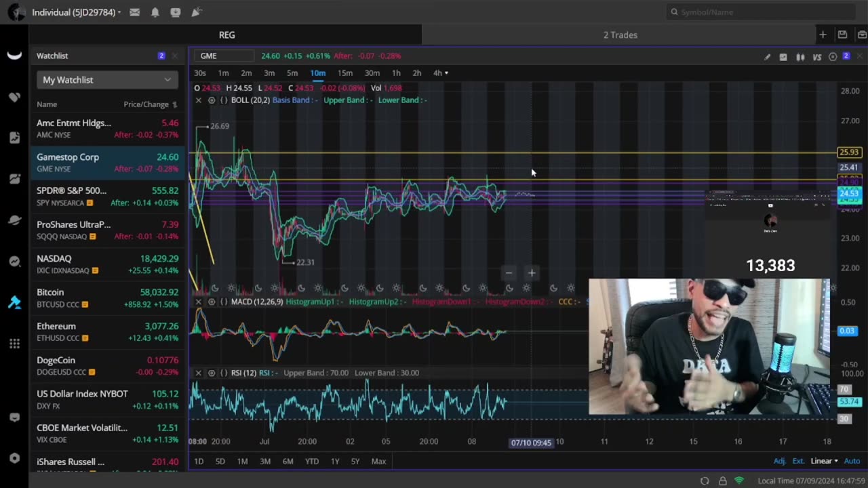Image resolution: width=868 pixels, height=488 pixels.
Task: Toggle BOLL indicator visibility eye
Action: pyautogui.click(x=212, y=100)
